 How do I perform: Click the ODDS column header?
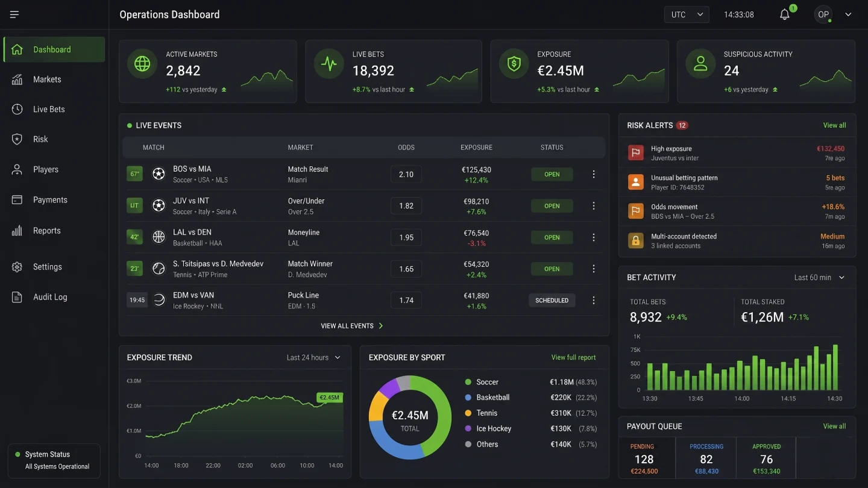pos(406,148)
